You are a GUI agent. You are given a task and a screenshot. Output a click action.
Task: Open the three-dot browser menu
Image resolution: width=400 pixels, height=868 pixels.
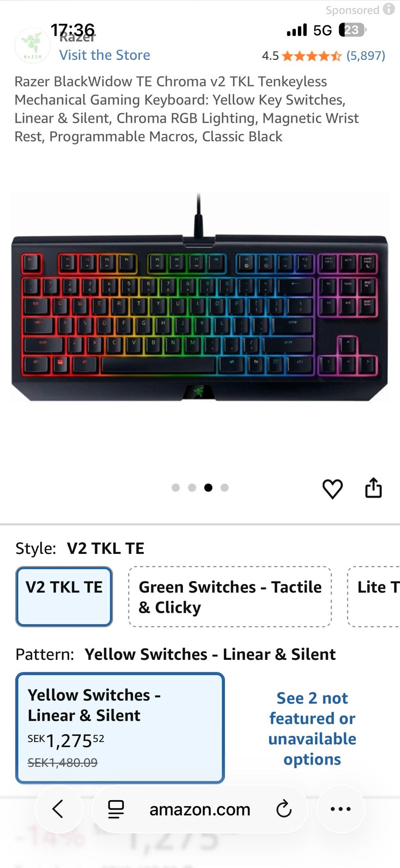(340, 809)
